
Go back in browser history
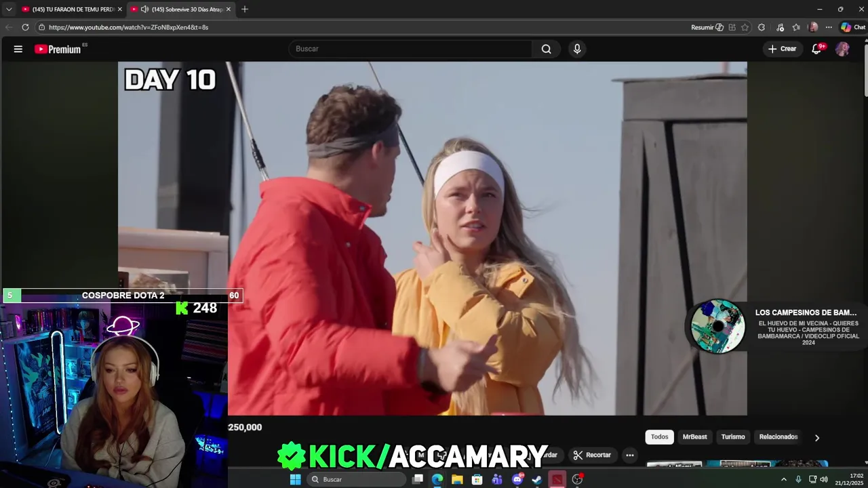coord(8,27)
